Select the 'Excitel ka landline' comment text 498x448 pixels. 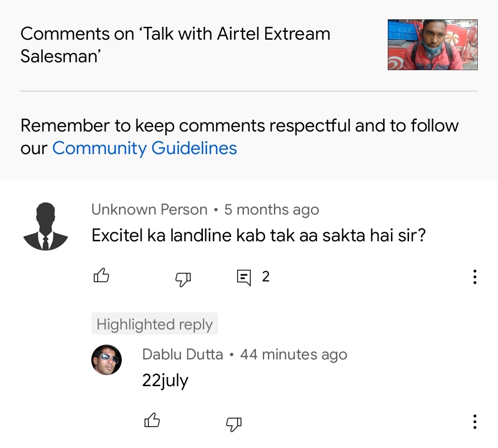pos(258,235)
